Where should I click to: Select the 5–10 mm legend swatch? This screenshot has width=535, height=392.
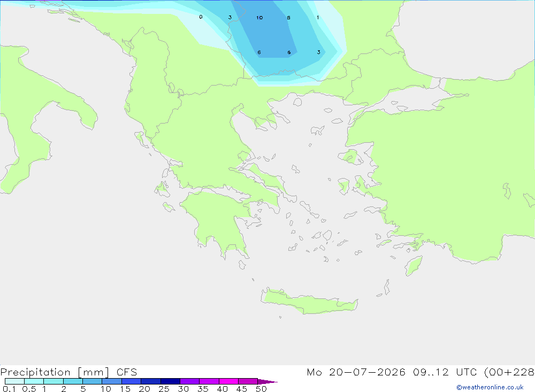pyautogui.click(x=93, y=381)
